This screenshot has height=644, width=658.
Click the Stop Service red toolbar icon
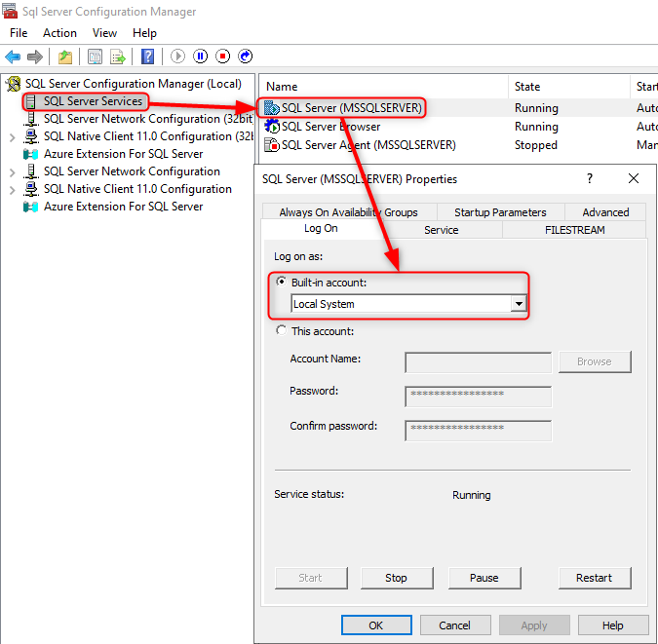click(223, 57)
